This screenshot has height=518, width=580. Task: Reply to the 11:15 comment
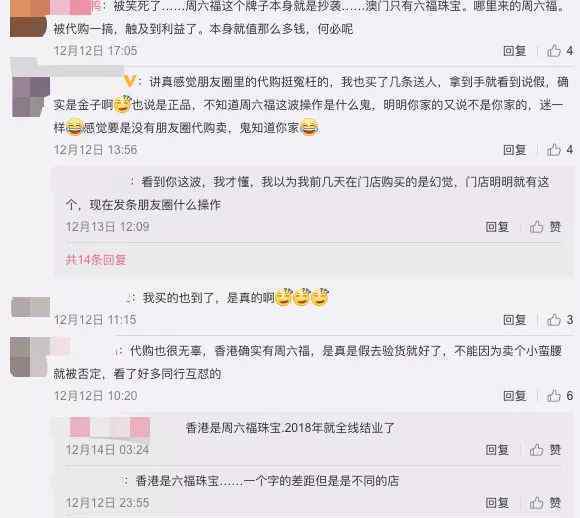click(515, 320)
